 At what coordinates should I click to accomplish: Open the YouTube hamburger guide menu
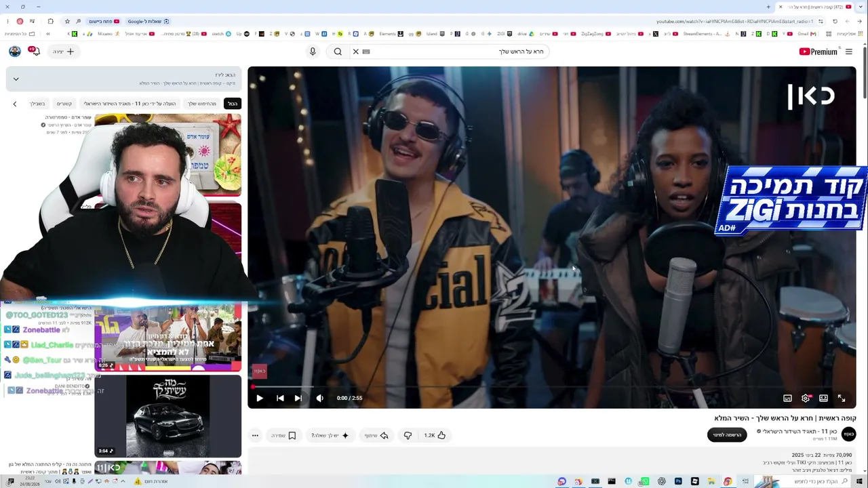(848, 52)
